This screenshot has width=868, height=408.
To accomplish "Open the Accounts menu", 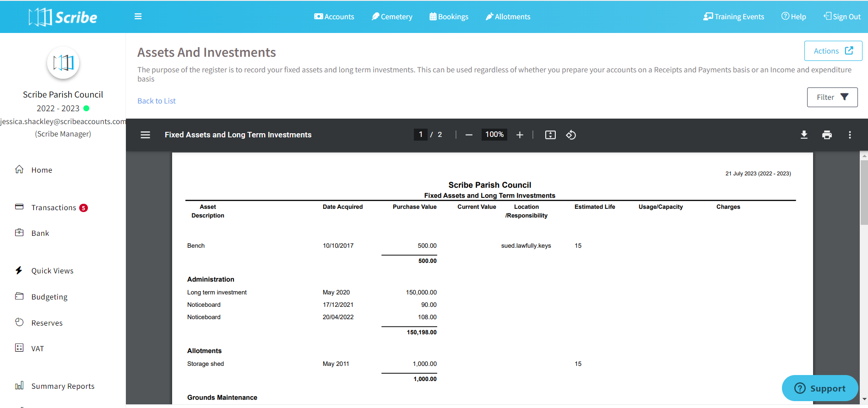I will pos(334,16).
